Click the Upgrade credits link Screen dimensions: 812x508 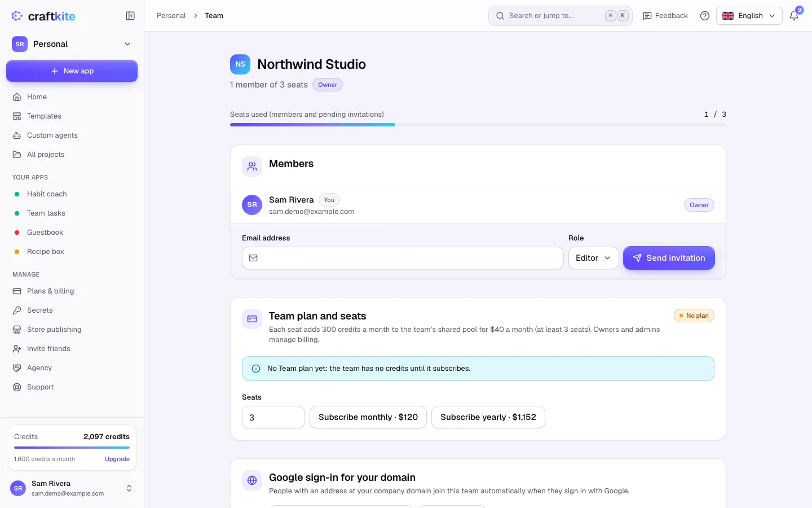[117, 459]
